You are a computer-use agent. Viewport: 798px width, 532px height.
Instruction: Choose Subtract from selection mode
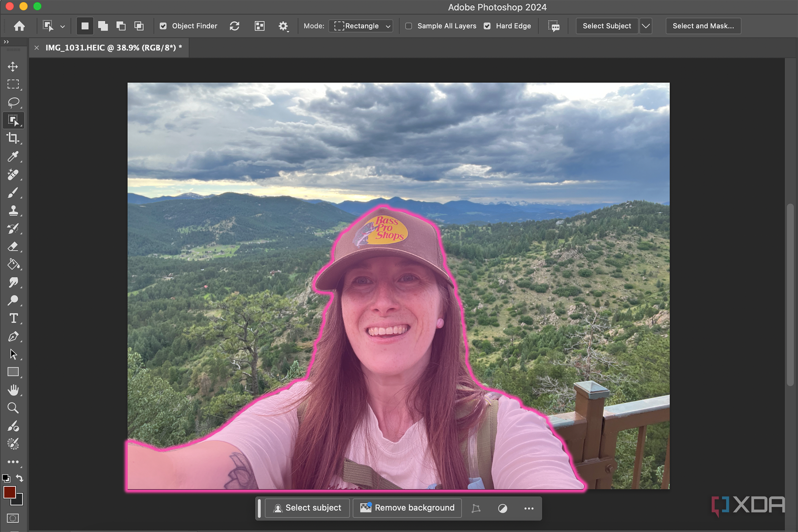tap(121, 26)
